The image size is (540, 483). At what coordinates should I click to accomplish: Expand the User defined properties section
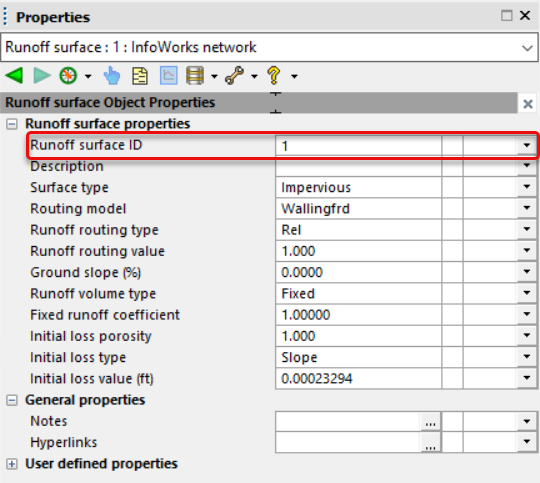[12, 464]
